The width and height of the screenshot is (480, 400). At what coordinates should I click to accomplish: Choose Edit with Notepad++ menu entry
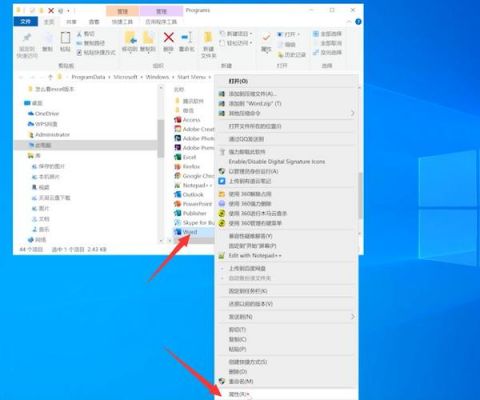pos(286,256)
